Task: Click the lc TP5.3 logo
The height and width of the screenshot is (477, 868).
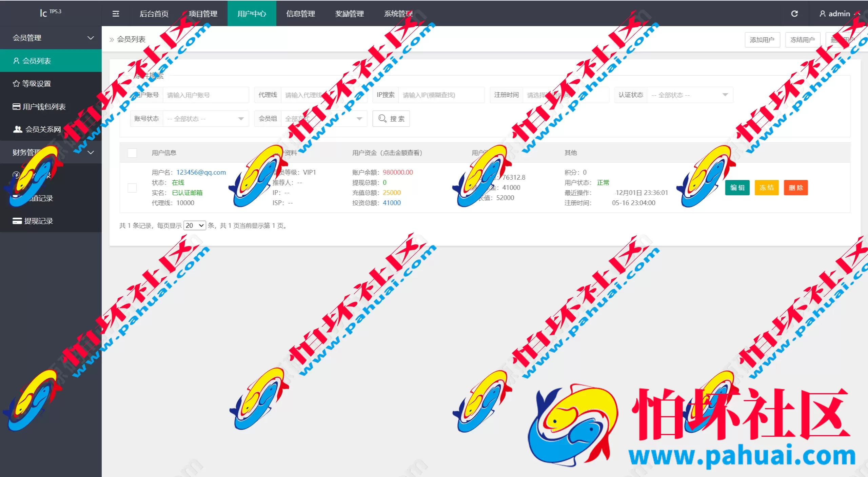Action: [51, 13]
